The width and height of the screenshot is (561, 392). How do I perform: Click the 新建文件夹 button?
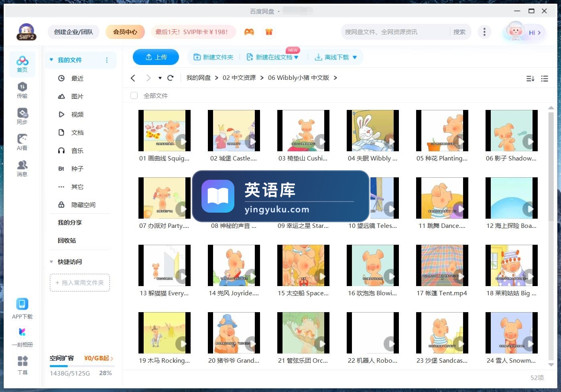[x=213, y=57]
